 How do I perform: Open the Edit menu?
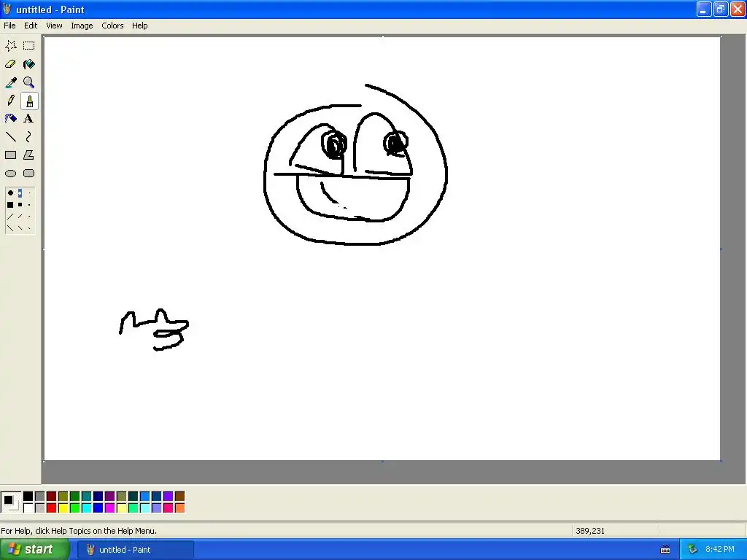coord(31,26)
